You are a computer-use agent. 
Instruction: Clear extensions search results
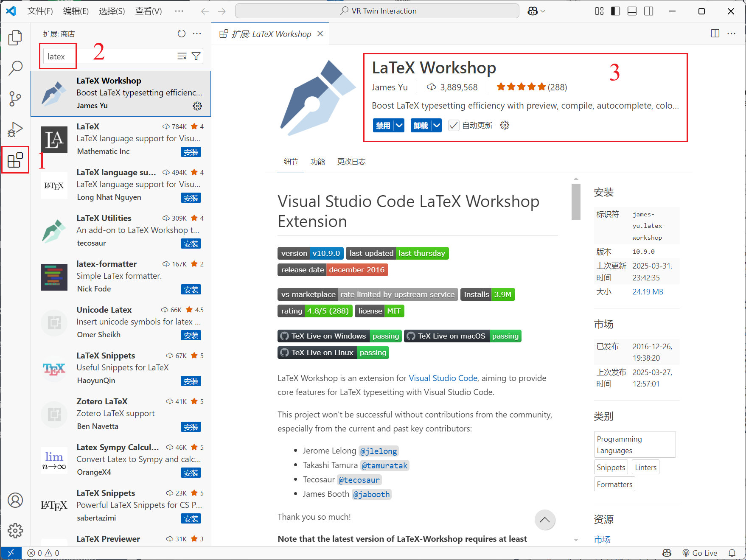(182, 56)
